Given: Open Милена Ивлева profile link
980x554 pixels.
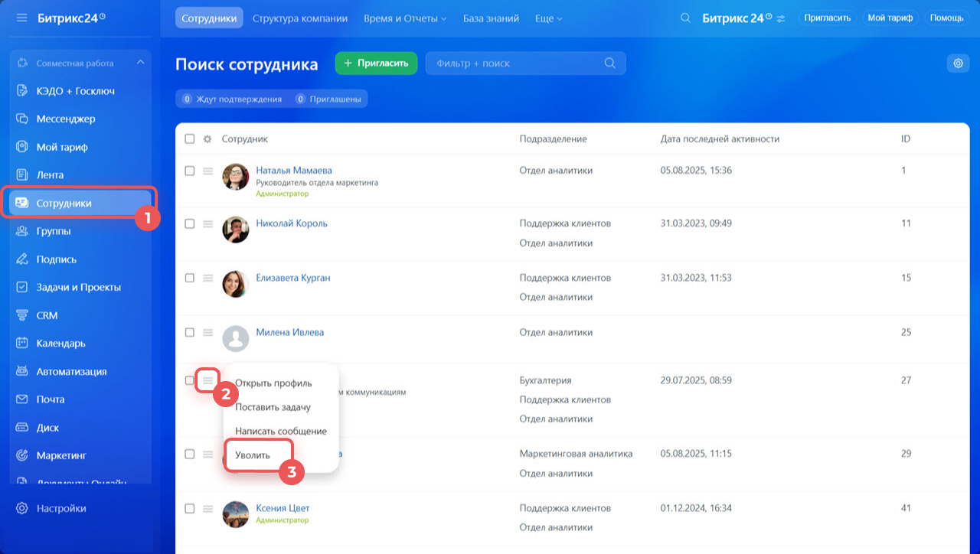Looking at the screenshot, I should pyautogui.click(x=289, y=332).
